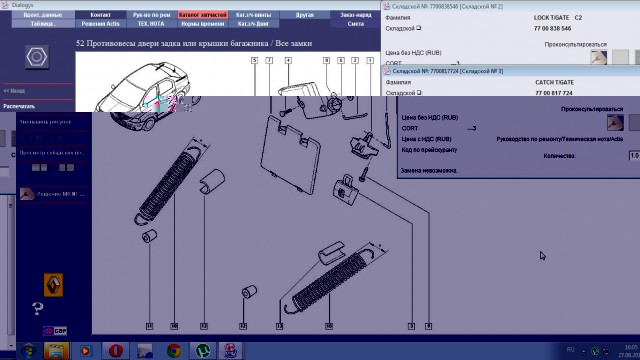The image size is (640, 360).
Task: Click title bar of Складской № 3 window
Action: pos(511,71)
